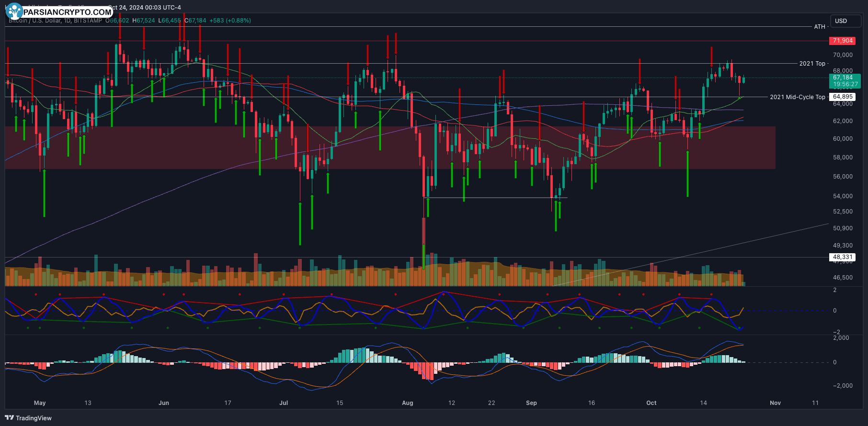Click the May label on the time axis
This screenshot has width=868, height=426.
40,403
